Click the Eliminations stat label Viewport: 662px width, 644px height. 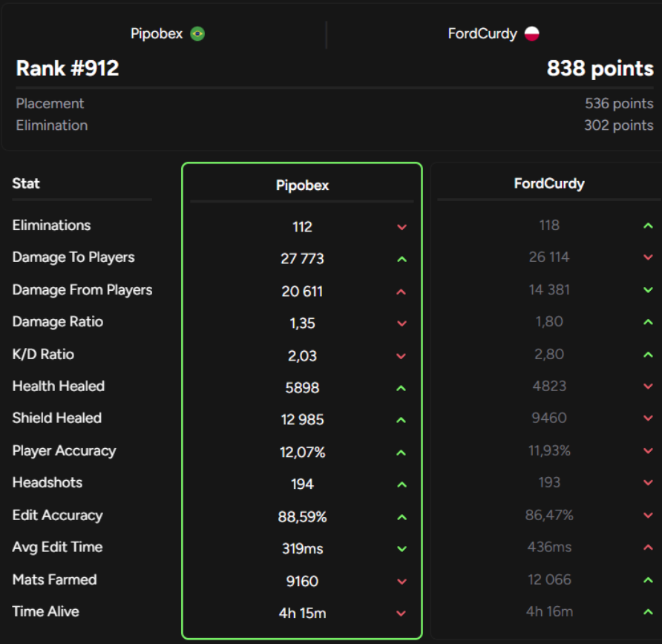pos(51,226)
